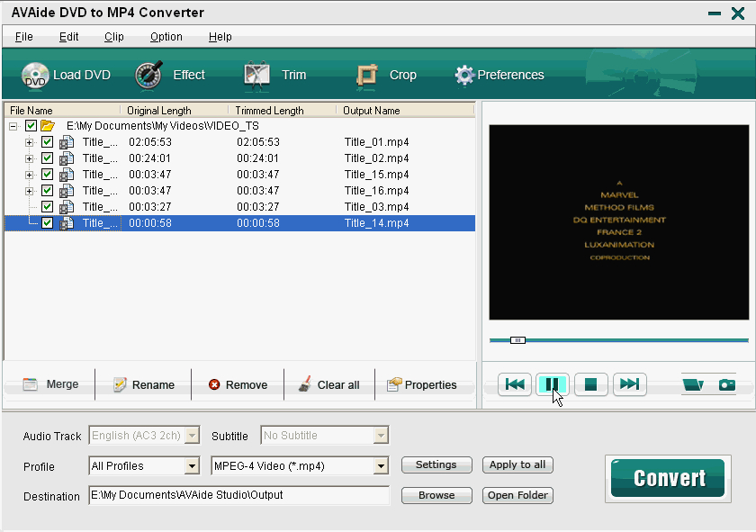Take a snapshot with the camera icon
Image resolution: width=756 pixels, height=532 pixels.
(x=726, y=384)
